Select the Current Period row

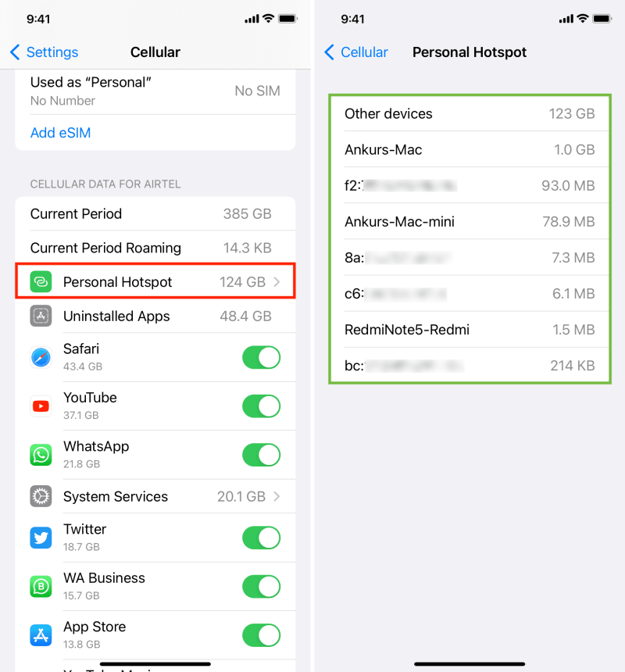155,213
